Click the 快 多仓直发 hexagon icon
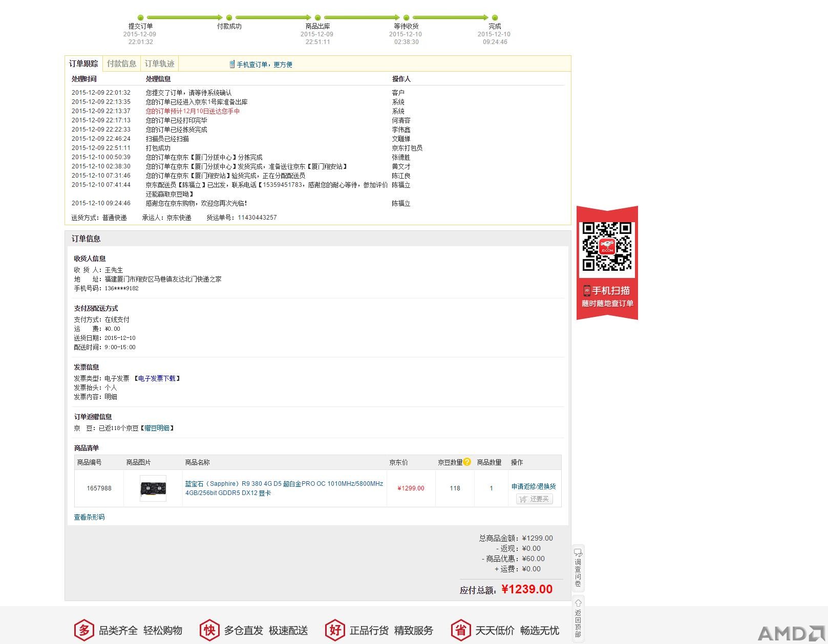The height and width of the screenshot is (644, 828). (x=209, y=630)
